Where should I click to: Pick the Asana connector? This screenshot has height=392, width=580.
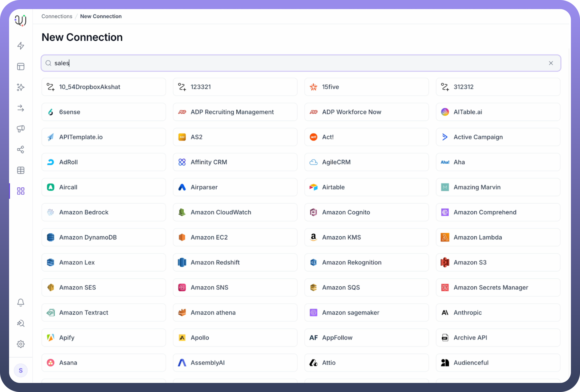click(104, 363)
